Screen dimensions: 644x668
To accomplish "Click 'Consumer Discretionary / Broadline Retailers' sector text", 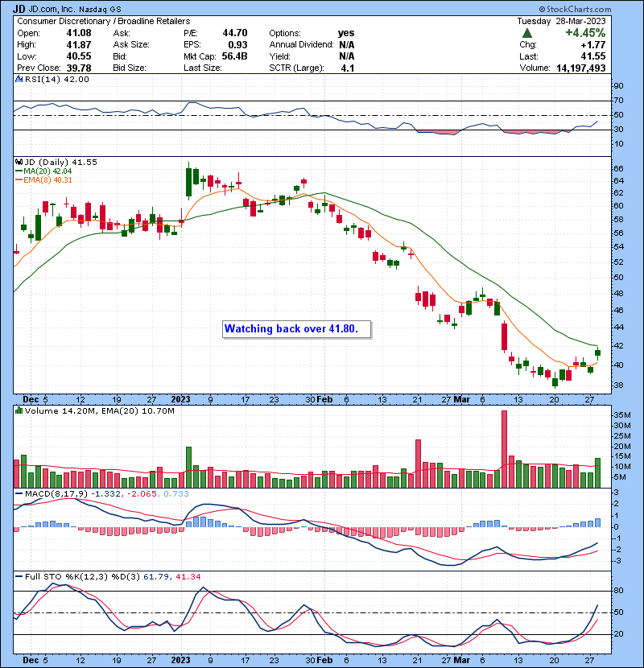I will [104, 21].
